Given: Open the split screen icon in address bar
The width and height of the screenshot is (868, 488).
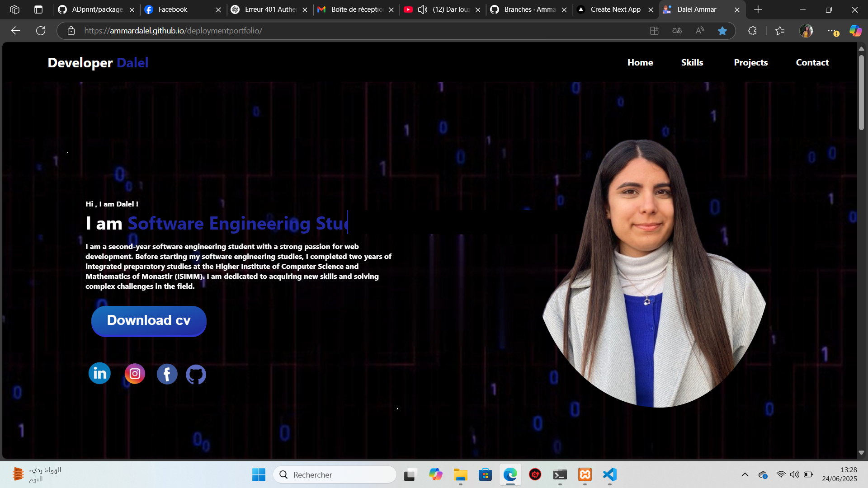Looking at the screenshot, I should coord(654,31).
